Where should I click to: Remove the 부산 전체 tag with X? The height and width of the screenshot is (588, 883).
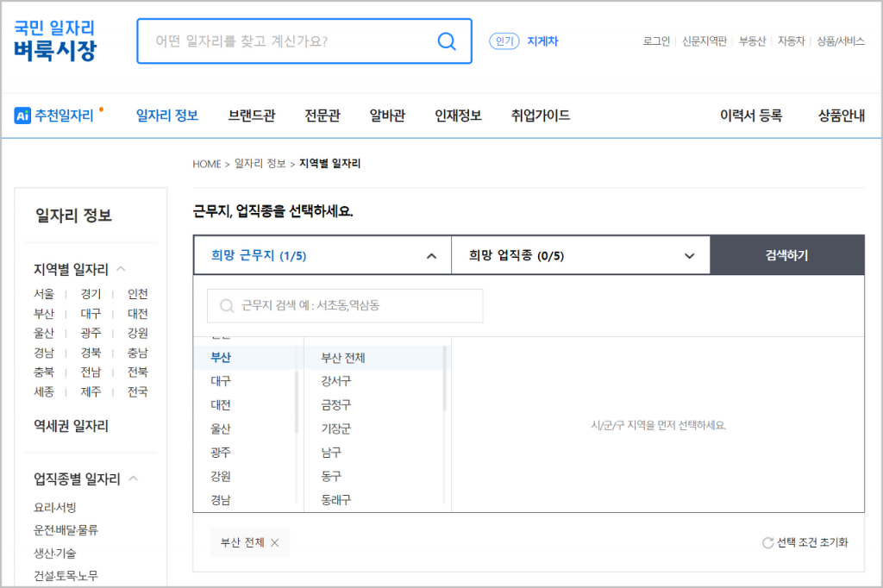click(x=275, y=542)
